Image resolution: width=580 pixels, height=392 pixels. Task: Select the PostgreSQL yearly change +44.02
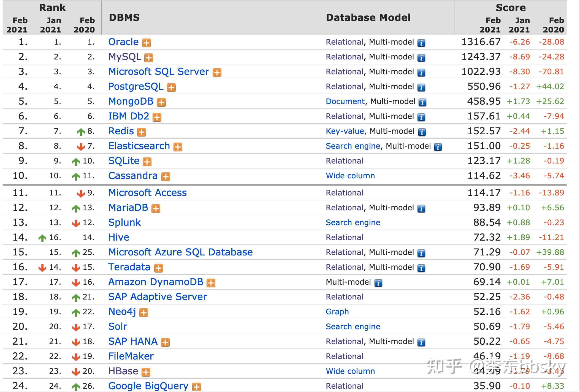(x=550, y=86)
